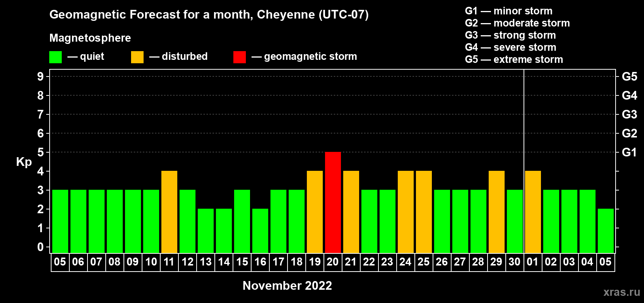The width and height of the screenshot is (644, 303).
Task: Click the Kp axis value 9
Action: click(x=41, y=77)
